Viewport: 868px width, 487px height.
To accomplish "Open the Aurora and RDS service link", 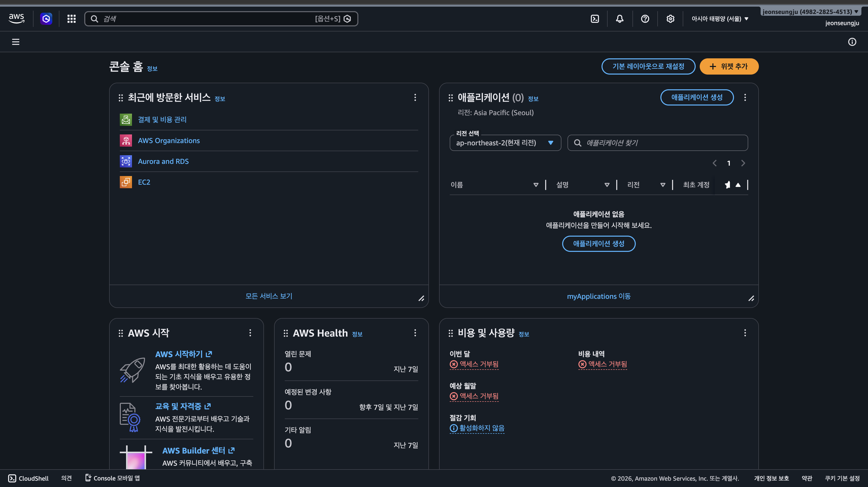I will click(x=163, y=161).
